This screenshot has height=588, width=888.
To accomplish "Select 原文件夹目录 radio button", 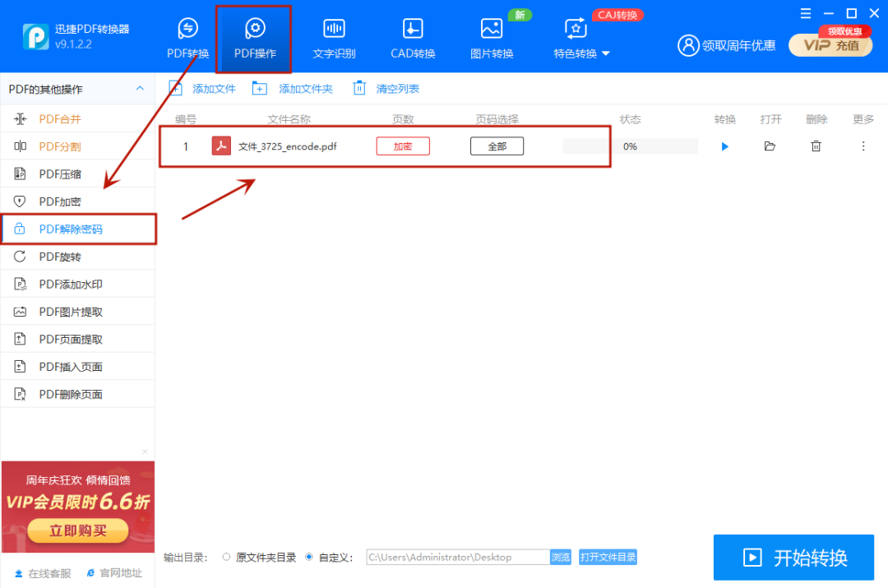I will point(227,557).
